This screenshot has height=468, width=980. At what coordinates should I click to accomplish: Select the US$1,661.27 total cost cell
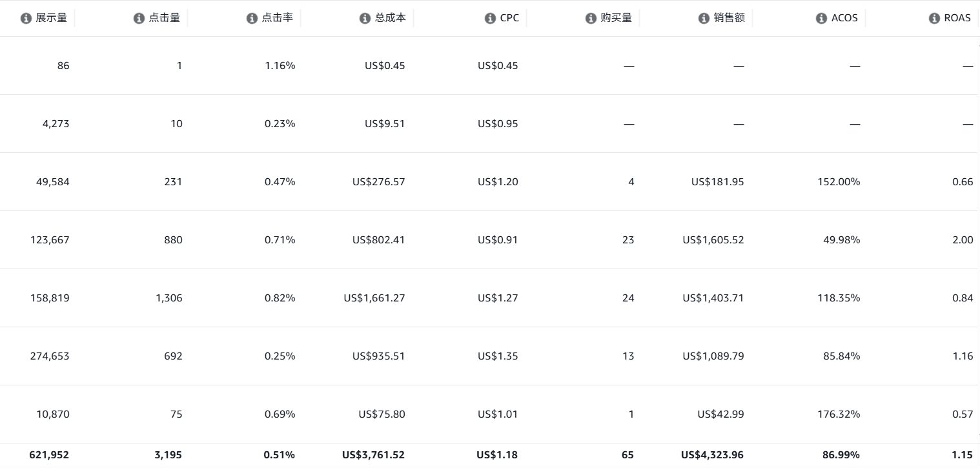374,298
